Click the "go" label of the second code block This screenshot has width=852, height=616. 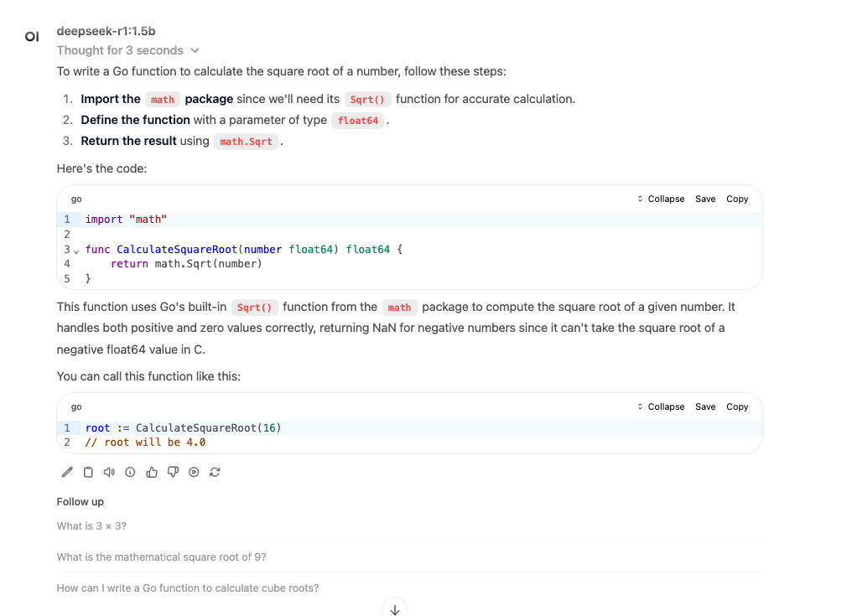[76, 406]
